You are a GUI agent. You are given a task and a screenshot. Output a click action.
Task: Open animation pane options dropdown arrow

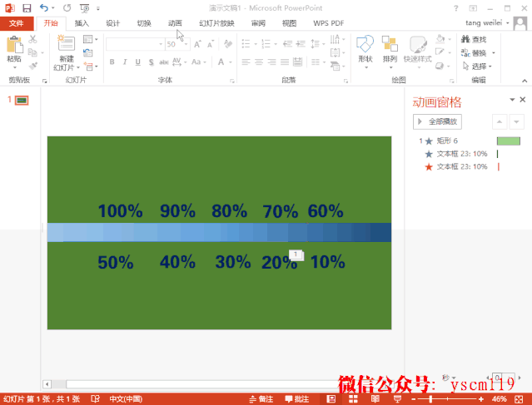click(x=512, y=100)
